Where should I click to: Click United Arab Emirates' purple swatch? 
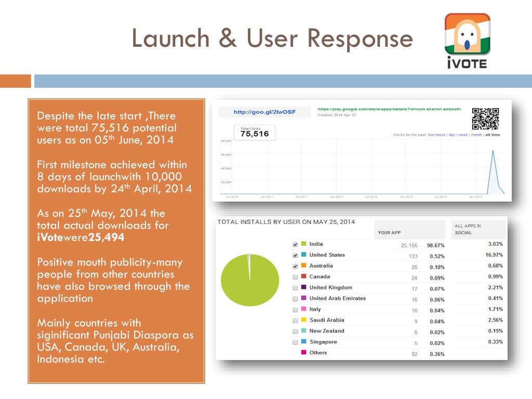(303, 298)
